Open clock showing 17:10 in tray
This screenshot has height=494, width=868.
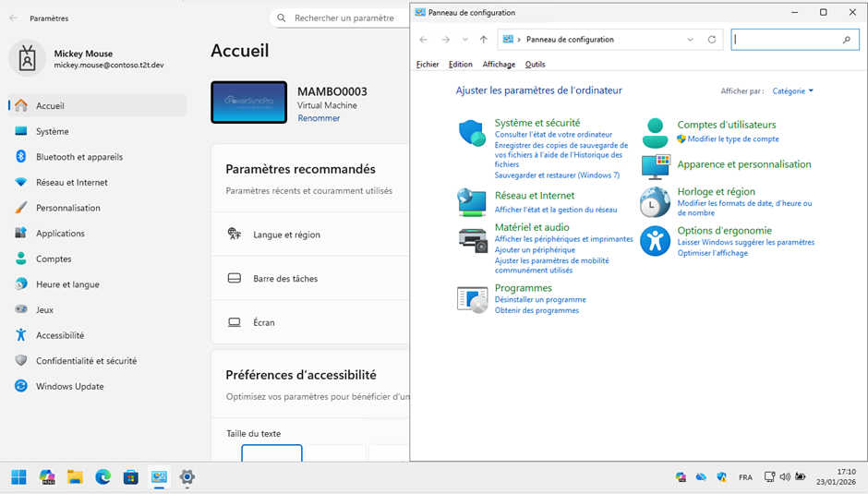click(x=836, y=476)
